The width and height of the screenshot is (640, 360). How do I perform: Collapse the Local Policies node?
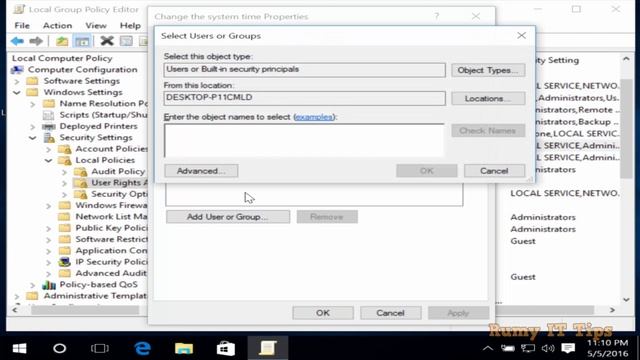[x=49, y=160]
